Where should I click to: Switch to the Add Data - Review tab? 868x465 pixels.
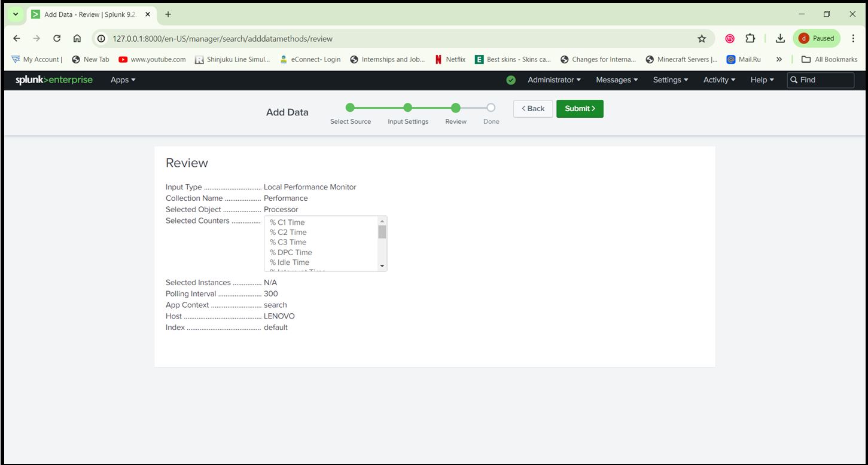click(90, 14)
